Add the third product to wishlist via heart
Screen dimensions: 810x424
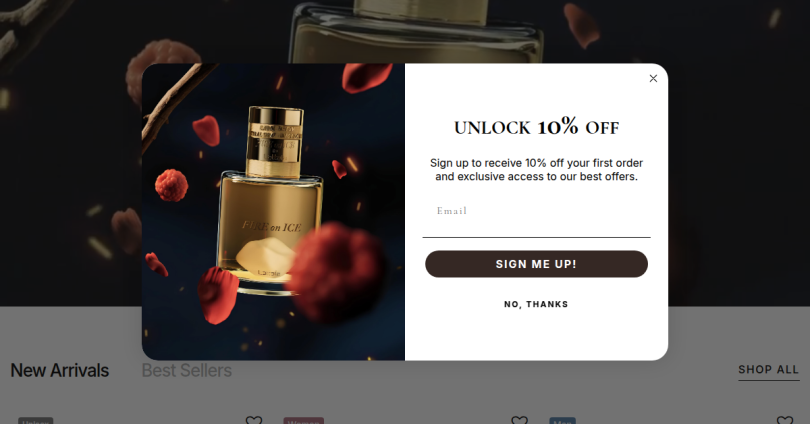click(x=785, y=420)
